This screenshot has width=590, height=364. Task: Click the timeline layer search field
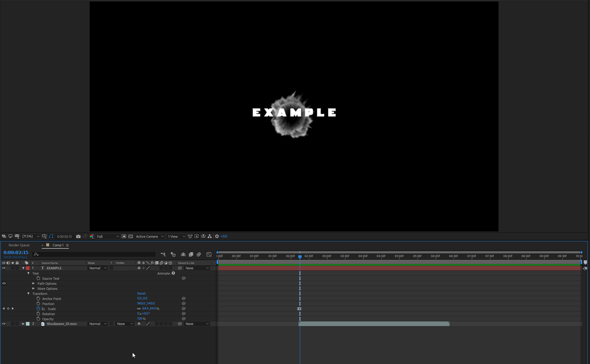tap(94, 254)
